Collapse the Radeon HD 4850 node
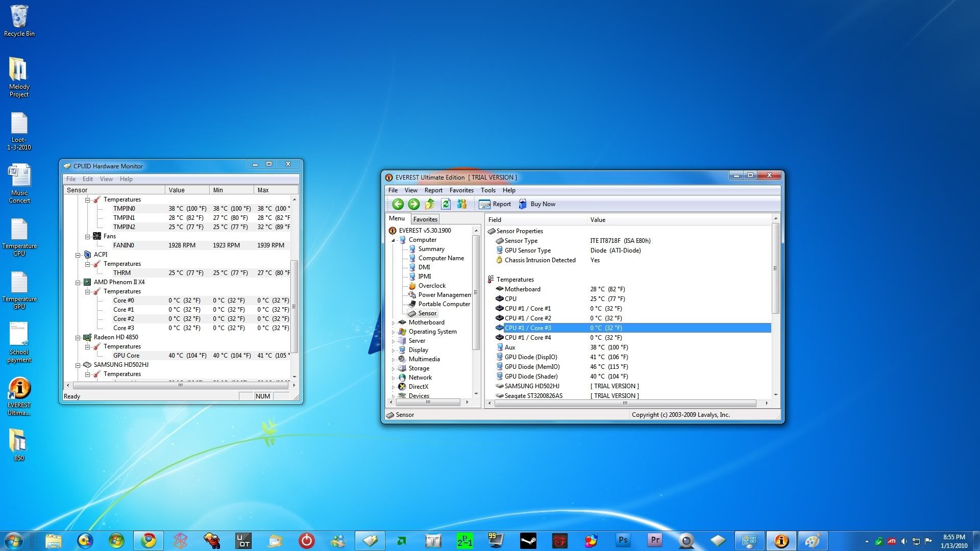Image resolution: width=980 pixels, height=551 pixels. pyautogui.click(x=78, y=337)
